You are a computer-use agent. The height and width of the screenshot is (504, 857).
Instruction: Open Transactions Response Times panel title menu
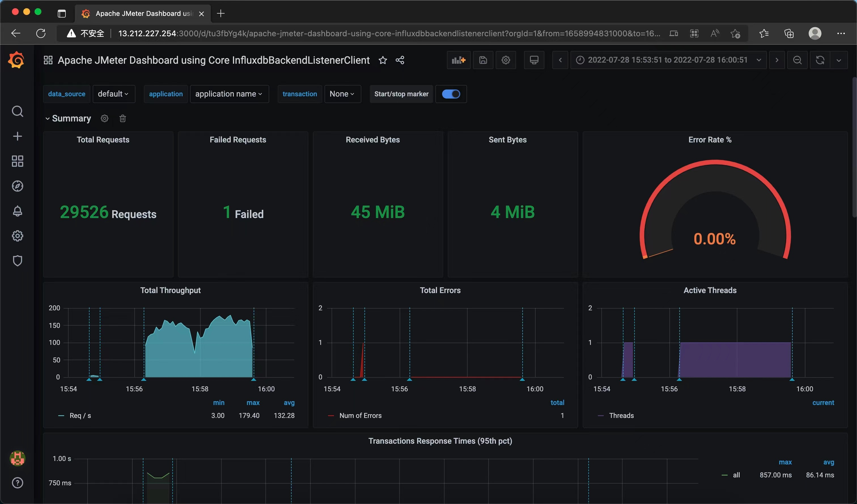[x=440, y=441]
